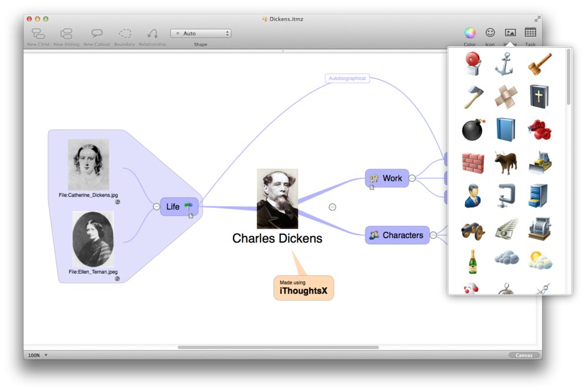This screenshot has width=588, height=392.
Task: Select the Autobiographical relationship label
Action: [x=348, y=78]
